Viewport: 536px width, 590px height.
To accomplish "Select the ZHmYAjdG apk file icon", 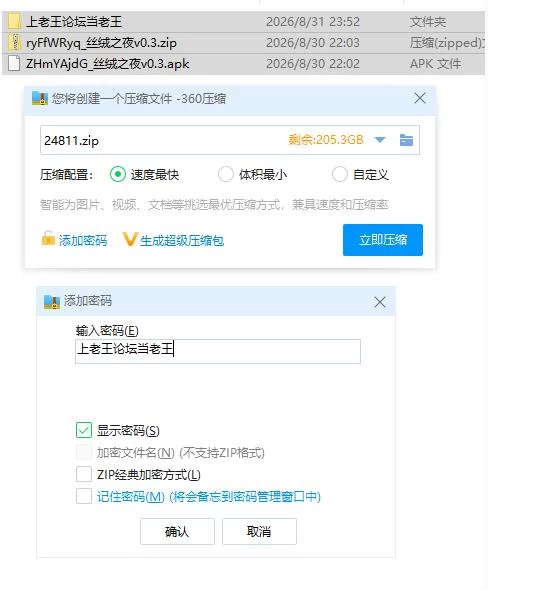I will click(14, 63).
